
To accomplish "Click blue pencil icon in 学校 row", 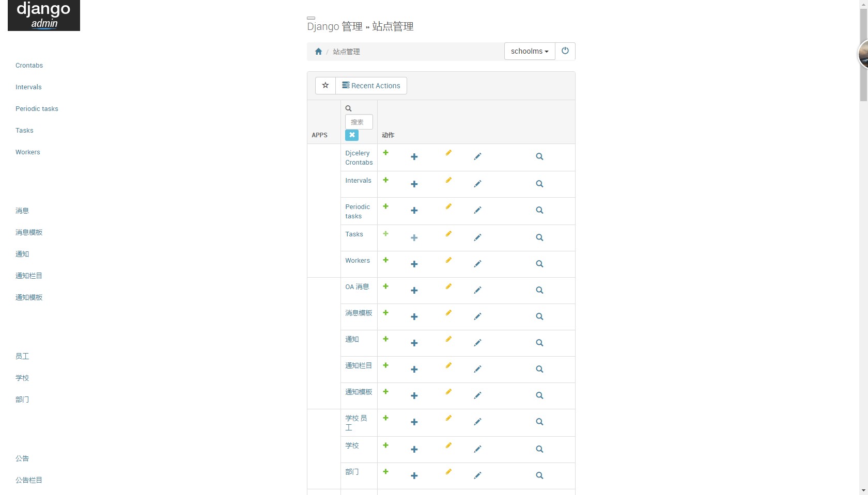I will (477, 449).
